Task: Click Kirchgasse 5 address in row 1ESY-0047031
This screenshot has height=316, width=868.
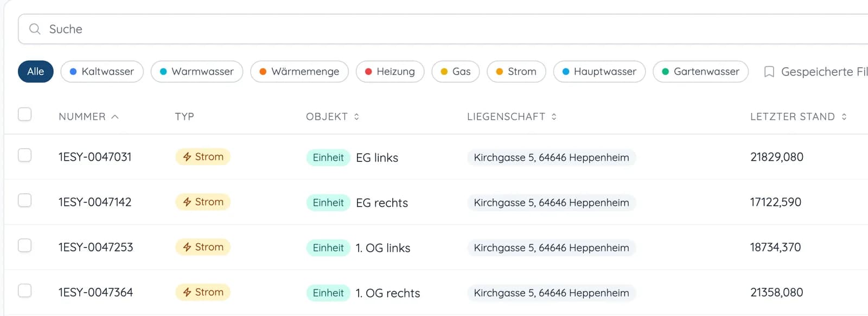Action: [552, 157]
